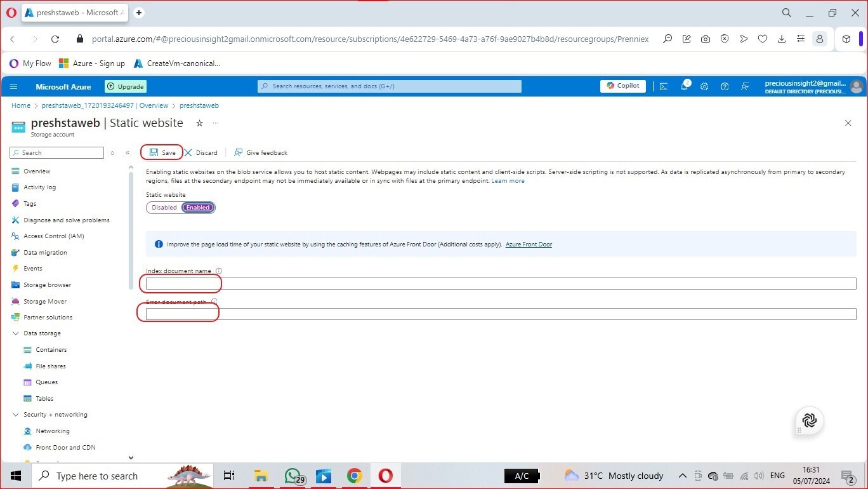Image resolution: width=868 pixels, height=489 pixels.
Task: Open the CreateVm-canonical bookmark
Action: [x=177, y=64]
